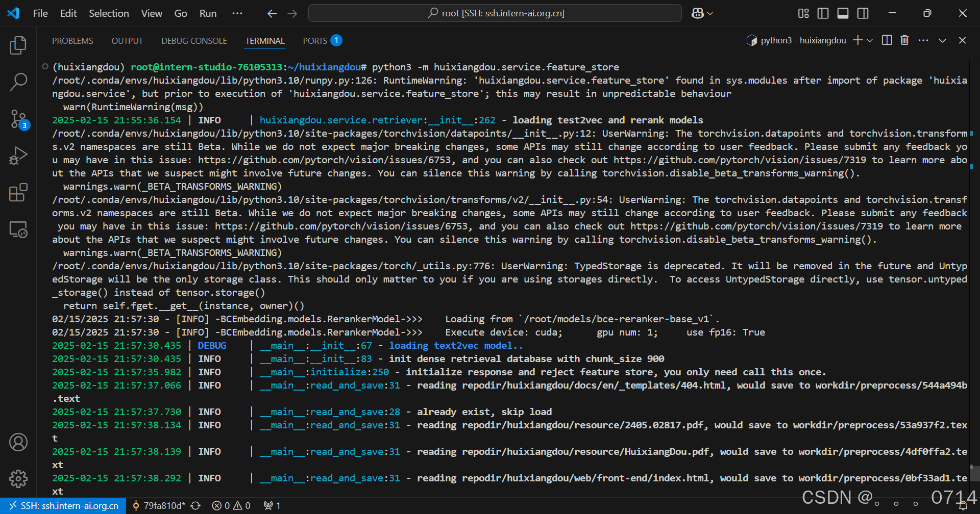Open the Go menu
Viewport: 980px width, 514px height.
point(181,13)
